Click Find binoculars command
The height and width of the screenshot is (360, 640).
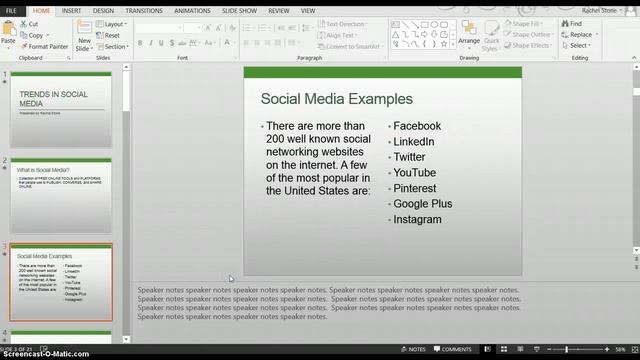point(571,24)
